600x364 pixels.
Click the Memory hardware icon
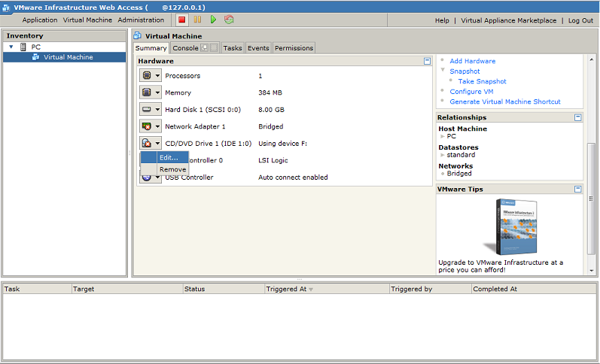pos(147,93)
